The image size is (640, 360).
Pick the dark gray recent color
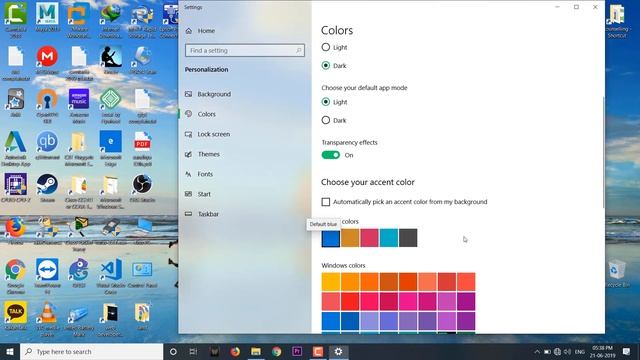pos(408,238)
